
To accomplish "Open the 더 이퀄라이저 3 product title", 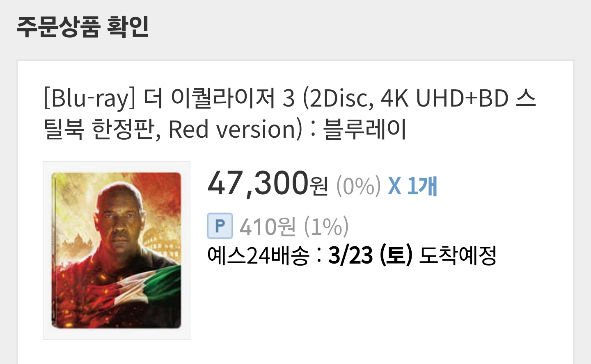I will [x=290, y=114].
